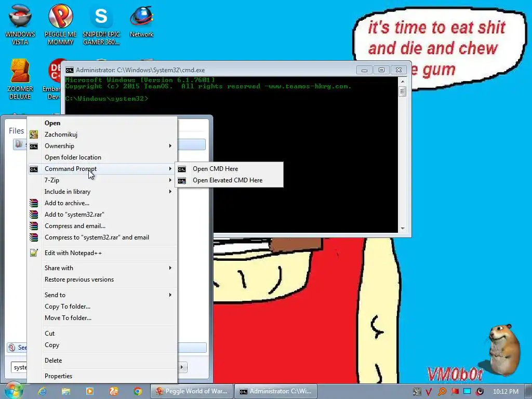
Task: Select Copy from the context menu
Action: 102,345
